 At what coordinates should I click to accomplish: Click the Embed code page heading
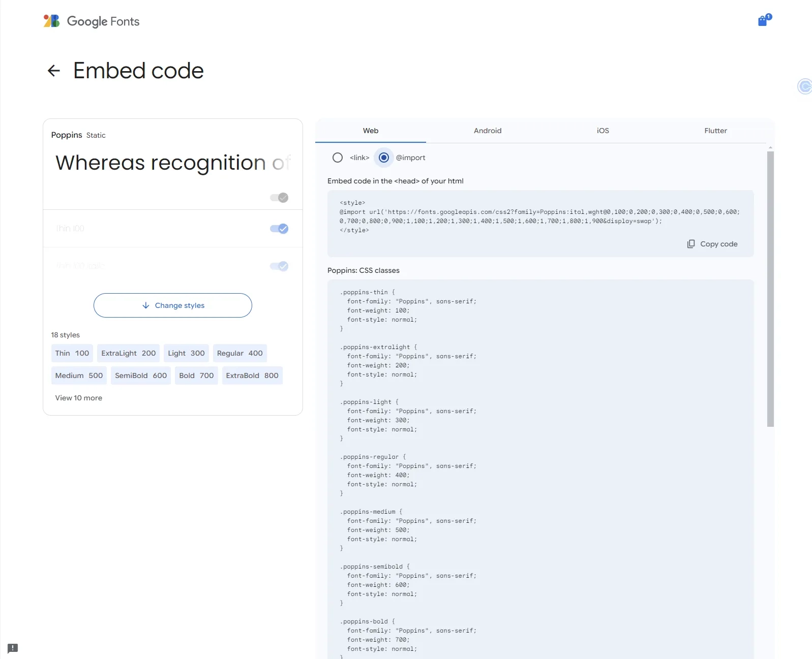(x=138, y=71)
